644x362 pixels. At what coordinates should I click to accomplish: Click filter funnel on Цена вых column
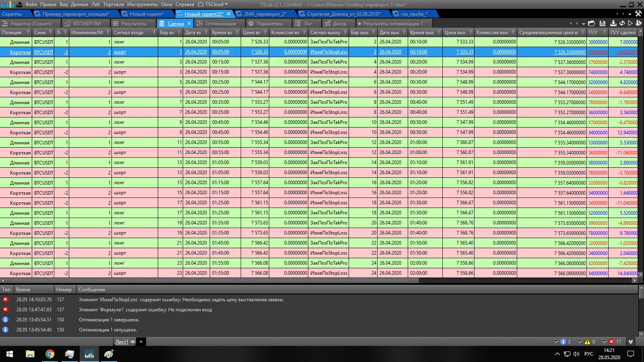(471, 33)
